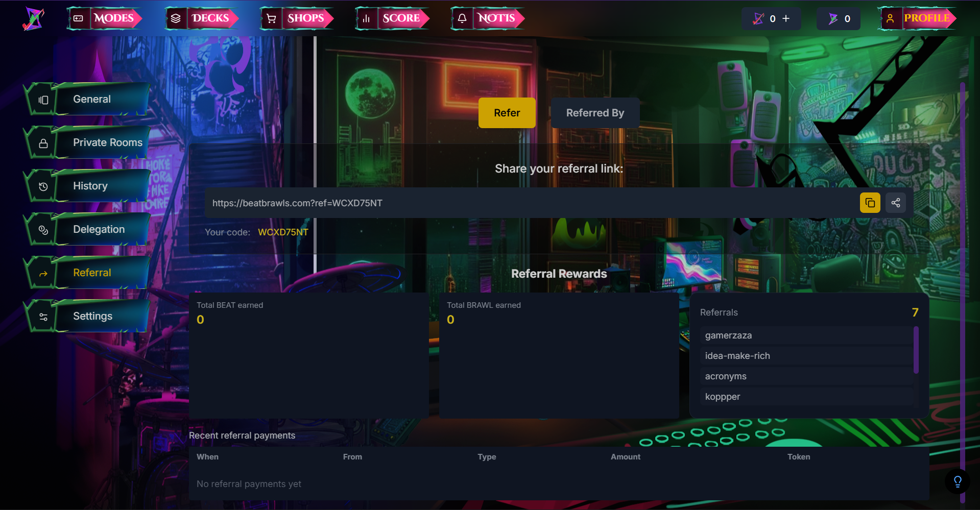Image resolution: width=980 pixels, height=510 pixels.
Task: Open the shopping cart icon on SHOPS
Action: coord(271,17)
